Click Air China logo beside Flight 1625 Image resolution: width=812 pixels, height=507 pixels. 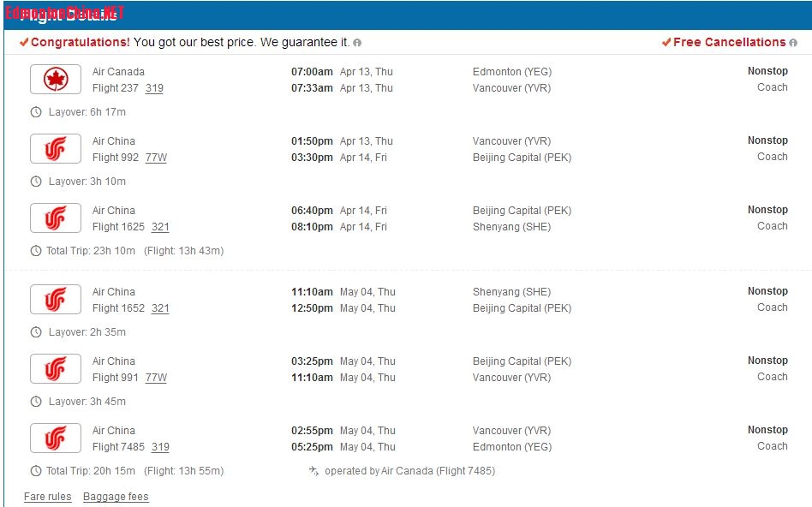(56, 218)
